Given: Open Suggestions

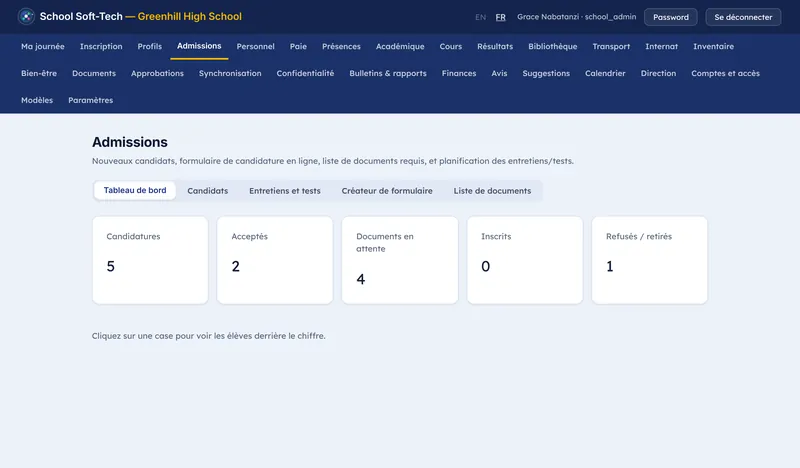Looking at the screenshot, I should click(546, 73).
